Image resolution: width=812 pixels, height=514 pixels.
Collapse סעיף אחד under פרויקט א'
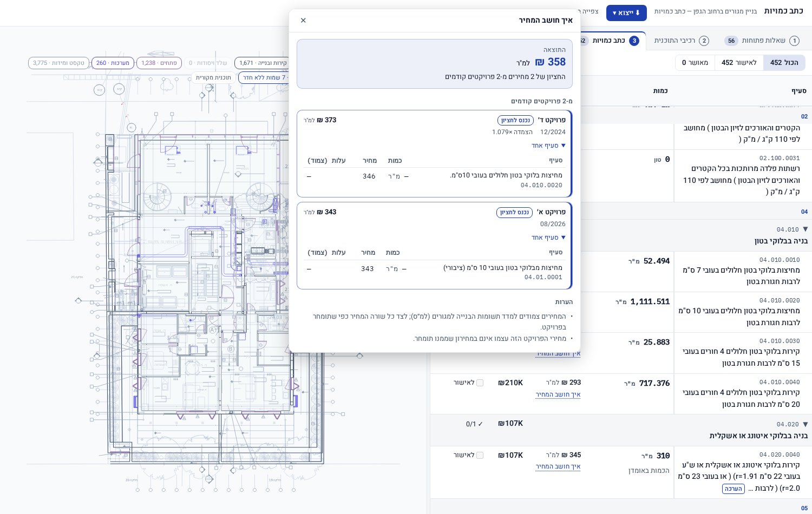point(548,238)
